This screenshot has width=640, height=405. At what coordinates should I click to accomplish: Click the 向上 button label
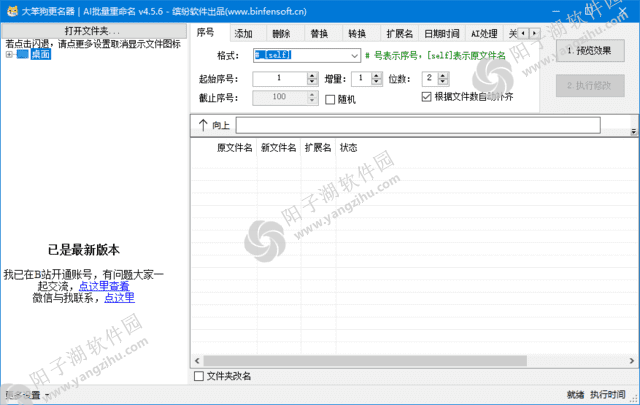[x=221, y=125]
